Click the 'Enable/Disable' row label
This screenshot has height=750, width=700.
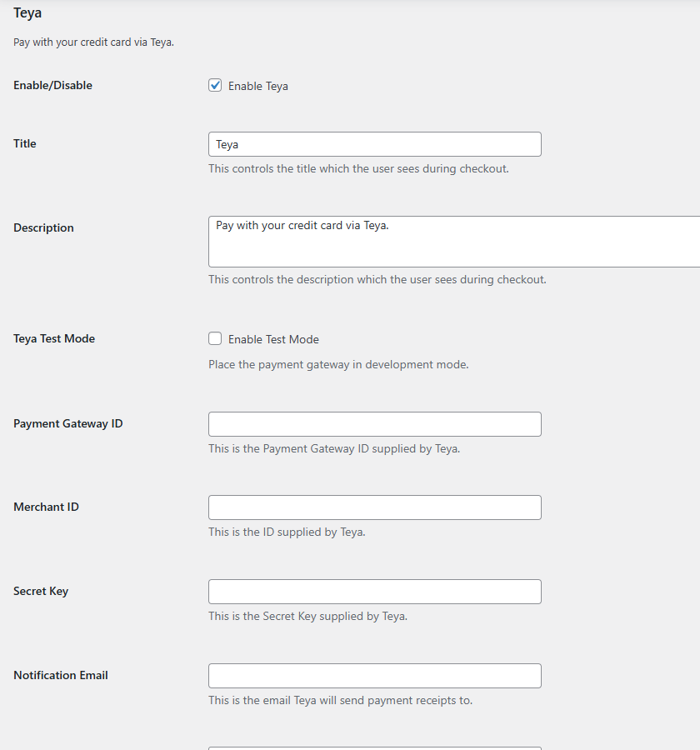click(x=52, y=85)
